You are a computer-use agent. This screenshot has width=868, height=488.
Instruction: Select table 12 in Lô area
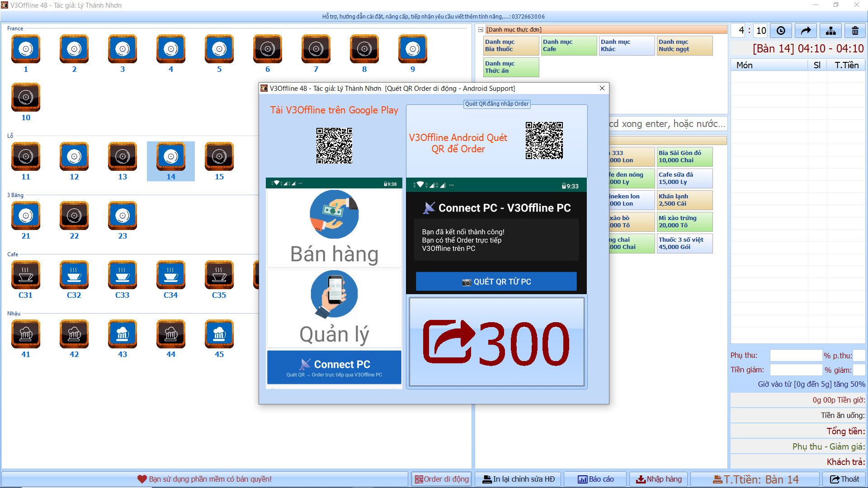click(x=74, y=161)
